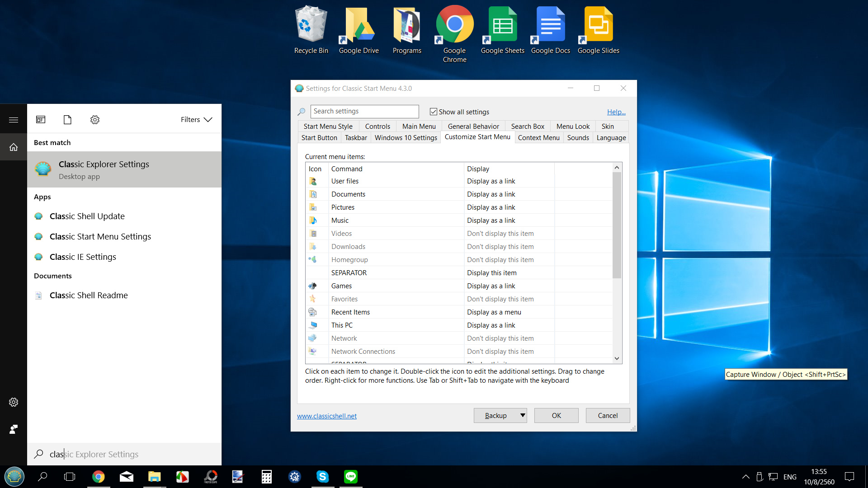Click the Search settings input field
Image resolution: width=868 pixels, height=488 pixels.
click(364, 111)
